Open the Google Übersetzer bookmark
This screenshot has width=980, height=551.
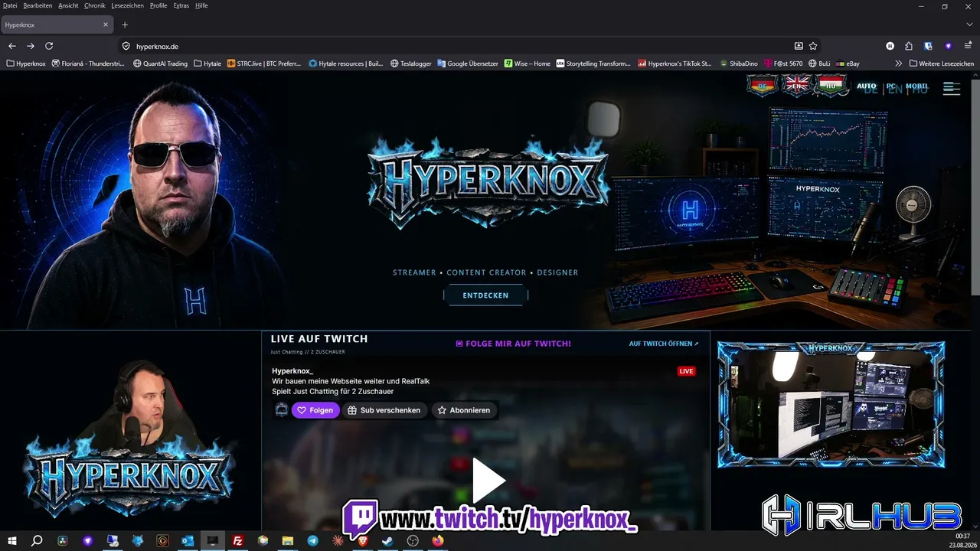click(468, 64)
